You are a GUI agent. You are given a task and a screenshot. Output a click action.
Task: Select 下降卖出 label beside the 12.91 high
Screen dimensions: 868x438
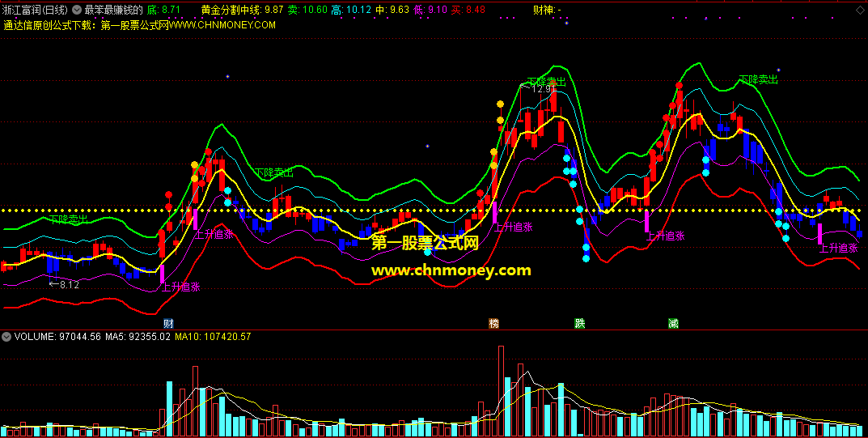point(546,82)
